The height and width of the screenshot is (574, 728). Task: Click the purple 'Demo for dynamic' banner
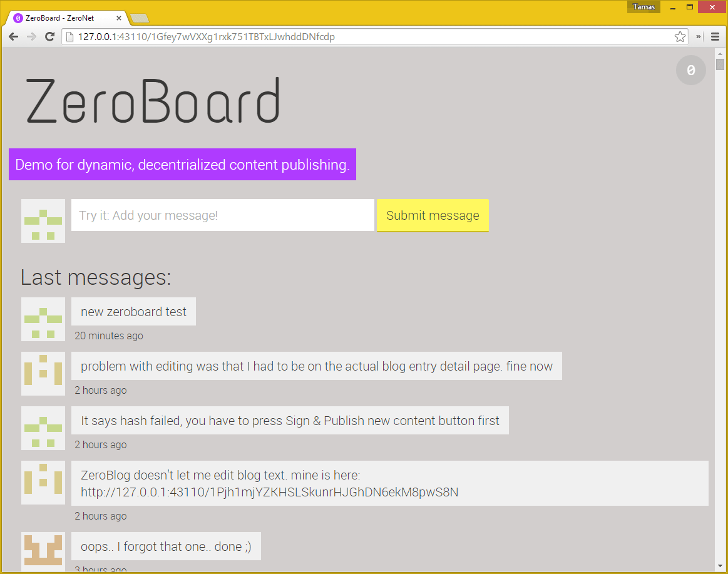coord(182,165)
